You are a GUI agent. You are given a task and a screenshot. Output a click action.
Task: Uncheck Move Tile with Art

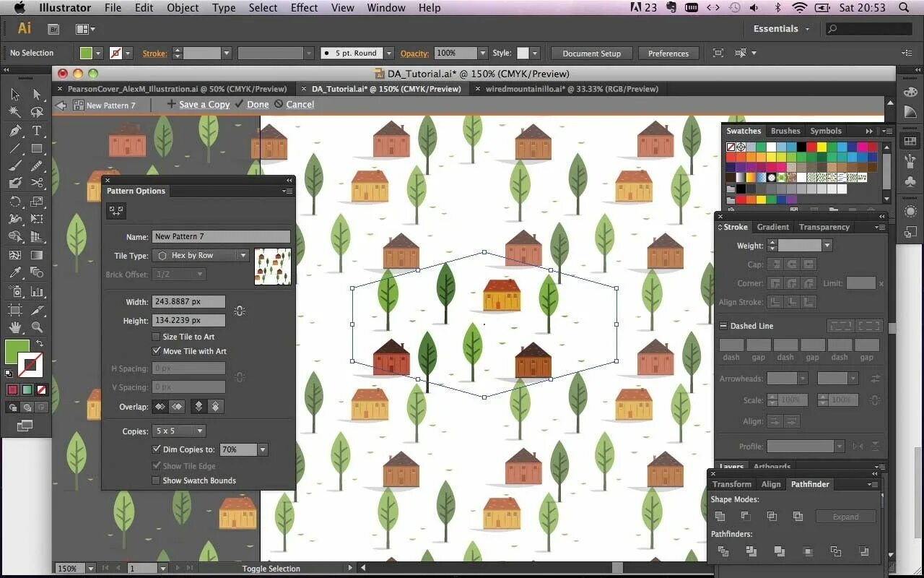(156, 351)
